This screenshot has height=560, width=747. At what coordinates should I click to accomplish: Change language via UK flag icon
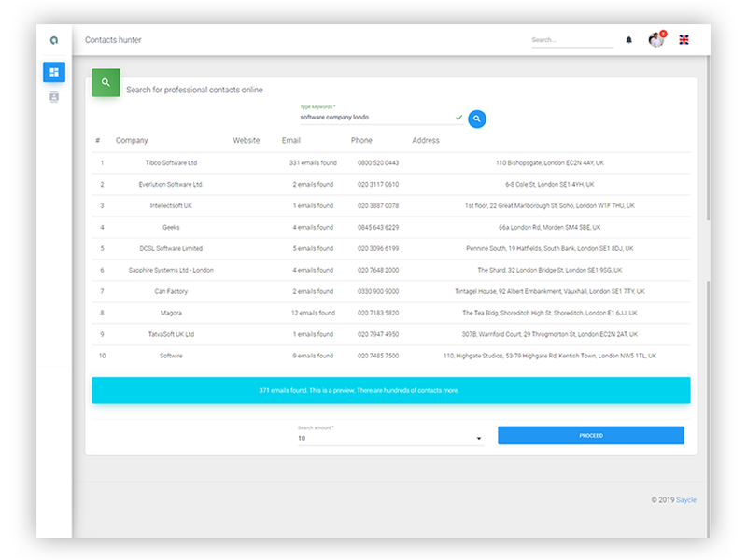(684, 40)
